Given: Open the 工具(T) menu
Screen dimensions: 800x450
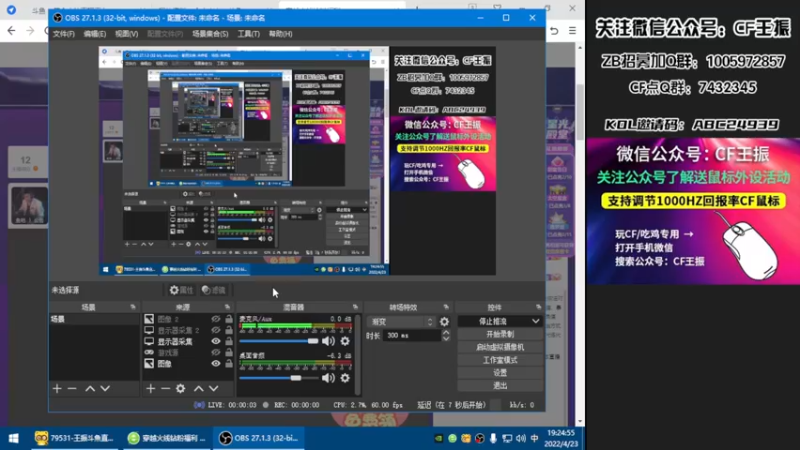Looking at the screenshot, I should 248,34.
